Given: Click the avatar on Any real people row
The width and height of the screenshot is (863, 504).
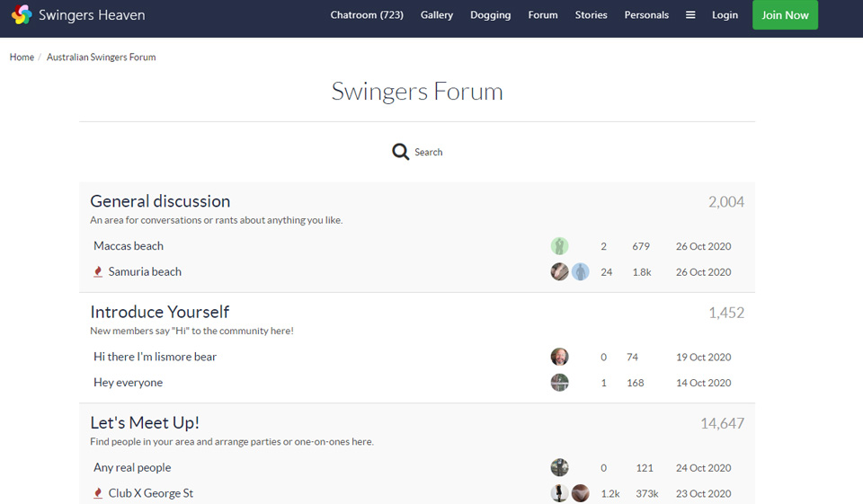Looking at the screenshot, I should tap(559, 467).
